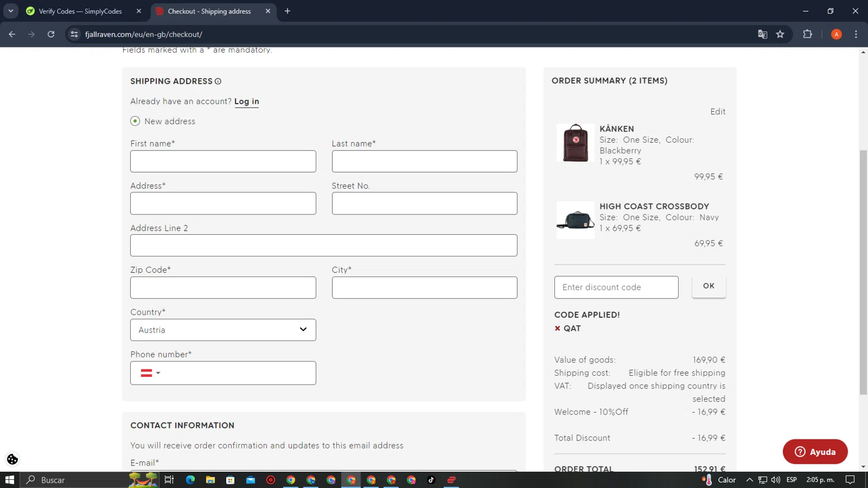This screenshot has width=868, height=488.
Task: Bookmark this page with the star icon
Action: pyautogui.click(x=780, y=34)
